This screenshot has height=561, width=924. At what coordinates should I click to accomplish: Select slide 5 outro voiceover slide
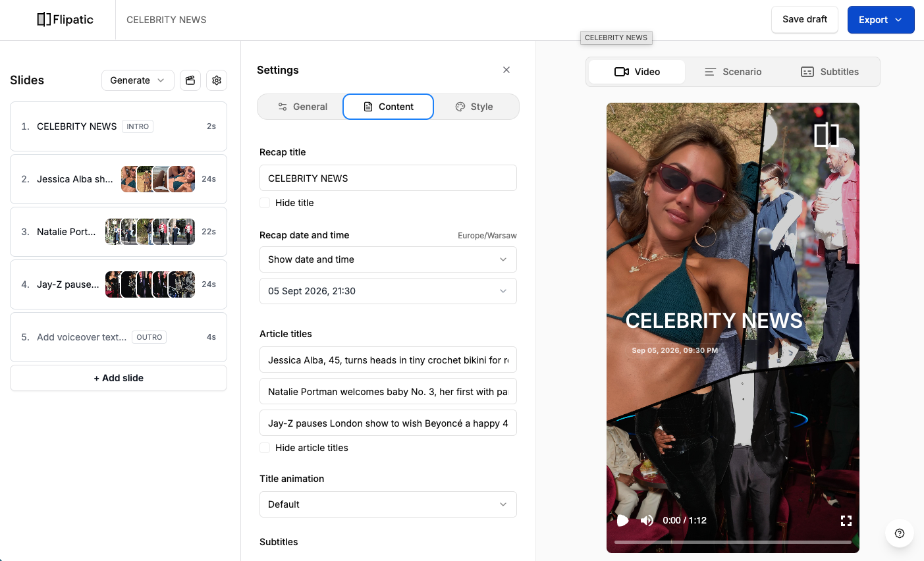(x=119, y=337)
